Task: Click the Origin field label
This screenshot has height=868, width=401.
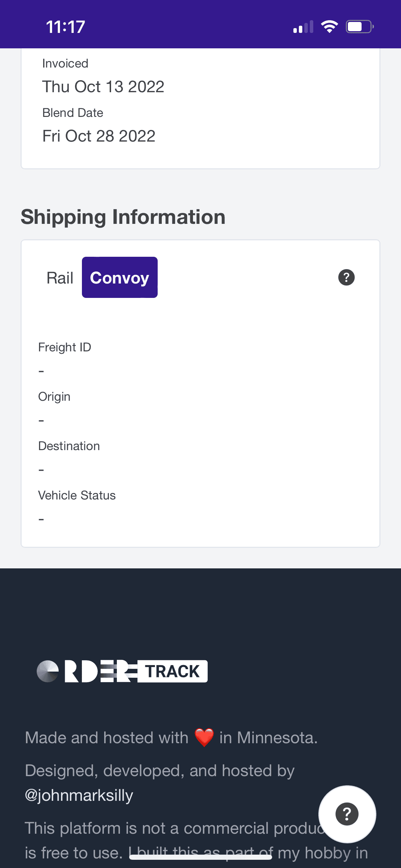Action: [x=54, y=397]
